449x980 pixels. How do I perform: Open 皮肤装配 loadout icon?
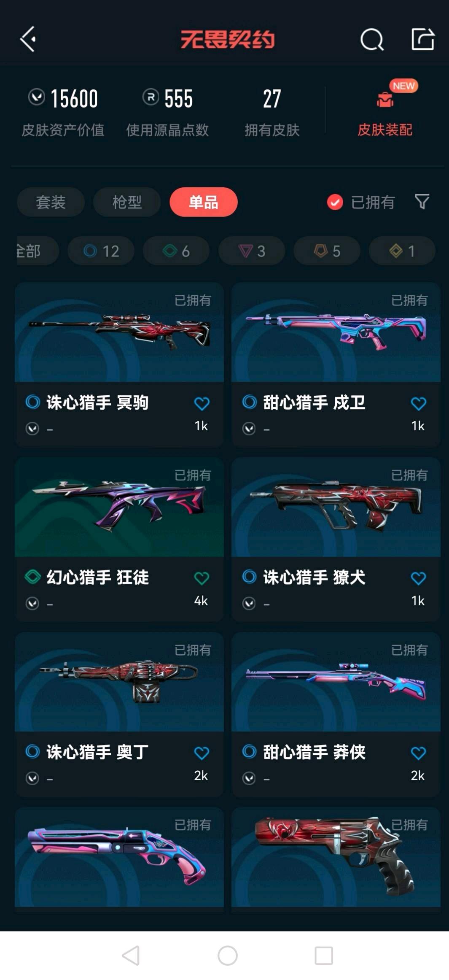point(385,100)
